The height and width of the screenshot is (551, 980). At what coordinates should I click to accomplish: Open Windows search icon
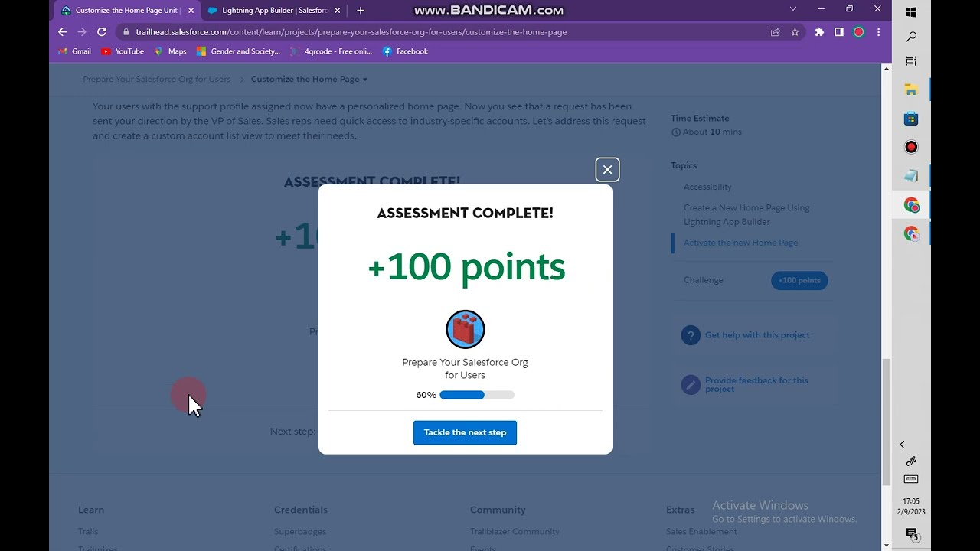(911, 37)
